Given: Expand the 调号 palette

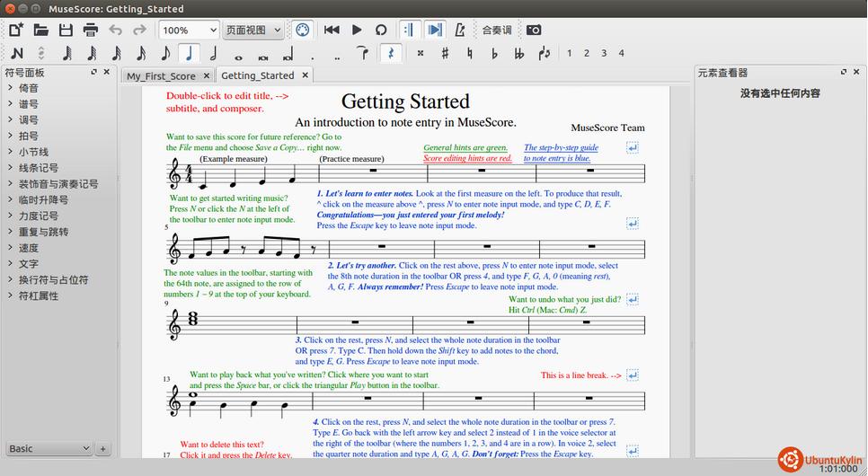Looking at the screenshot, I should 10,119.
